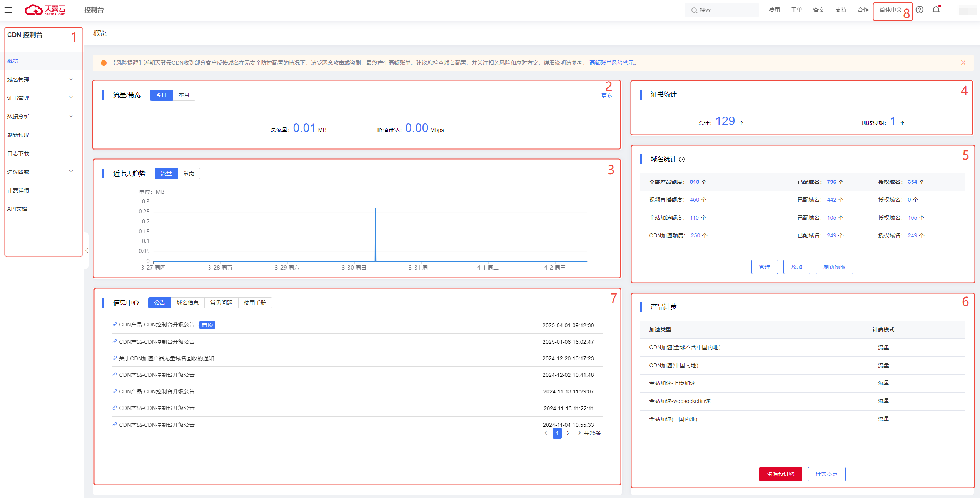Click link icon of pinned announcement
Viewport: 980px width, 498px height.
pyautogui.click(x=114, y=325)
